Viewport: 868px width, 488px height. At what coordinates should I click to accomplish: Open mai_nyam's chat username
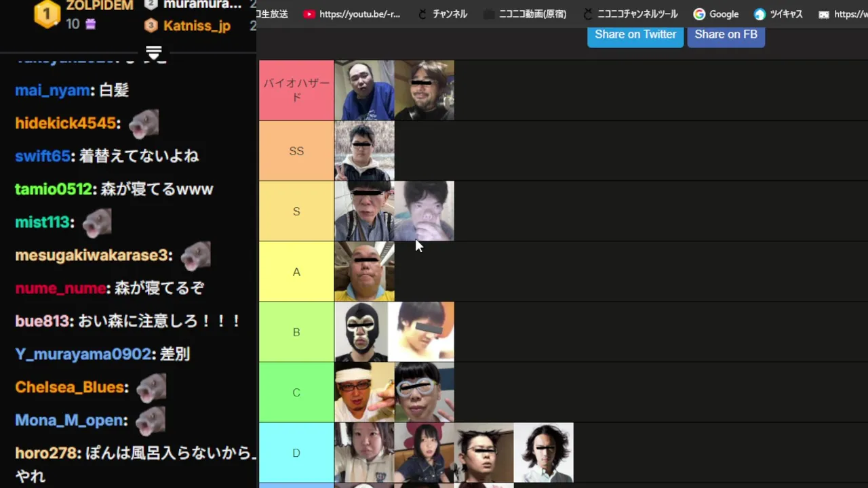pyautogui.click(x=53, y=90)
